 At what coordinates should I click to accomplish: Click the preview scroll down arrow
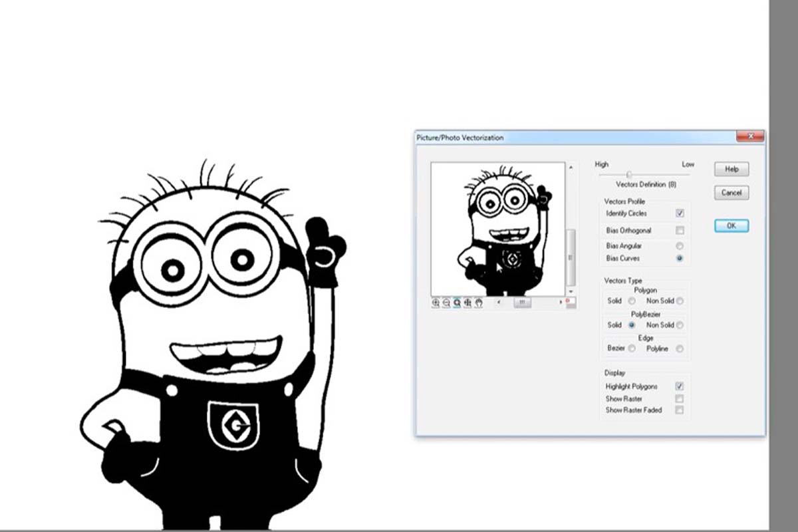pos(570,292)
